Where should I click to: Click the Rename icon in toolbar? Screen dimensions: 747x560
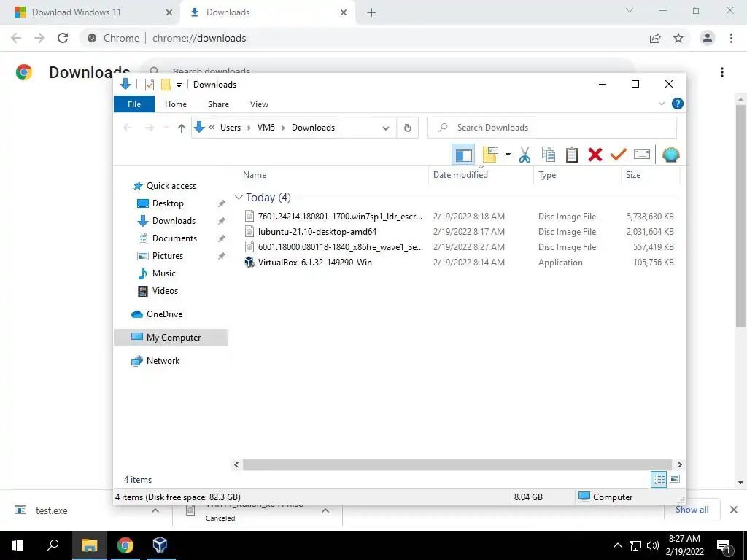coord(642,155)
